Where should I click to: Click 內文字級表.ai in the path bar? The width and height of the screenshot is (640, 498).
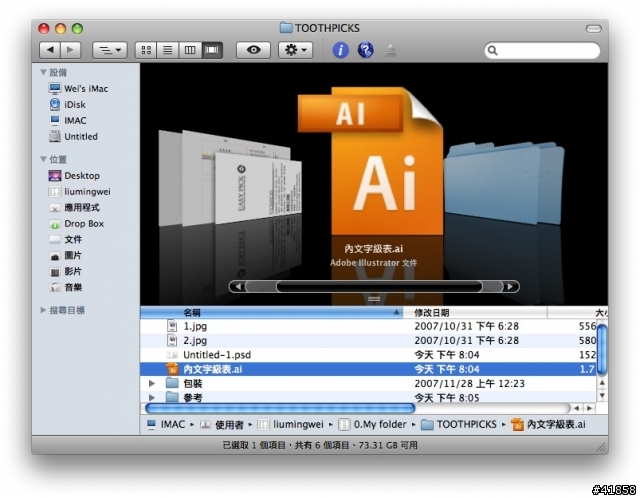548,425
